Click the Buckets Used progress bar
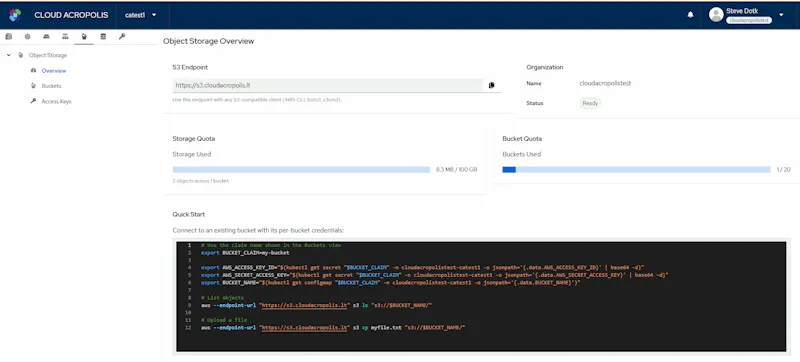This screenshot has height=362, width=800. pyautogui.click(x=636, y=170)
